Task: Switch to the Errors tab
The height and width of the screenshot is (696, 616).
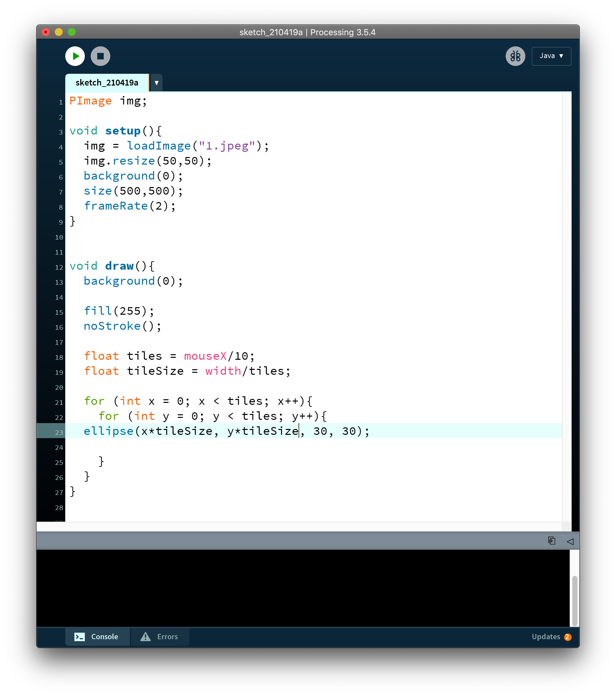Action: pos(160,636)
